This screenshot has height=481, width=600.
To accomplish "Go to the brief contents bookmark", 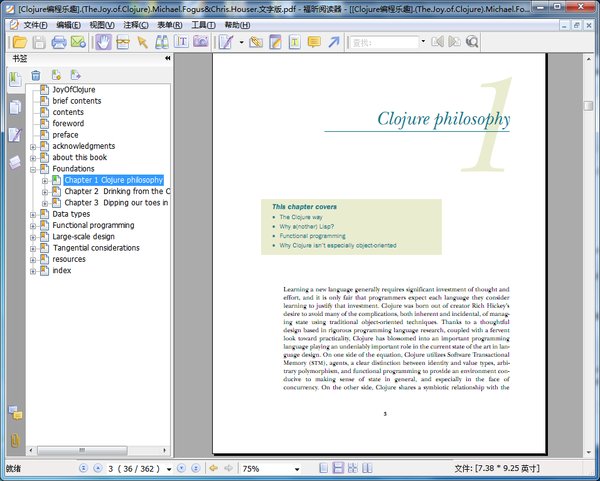I will [77, 101].
